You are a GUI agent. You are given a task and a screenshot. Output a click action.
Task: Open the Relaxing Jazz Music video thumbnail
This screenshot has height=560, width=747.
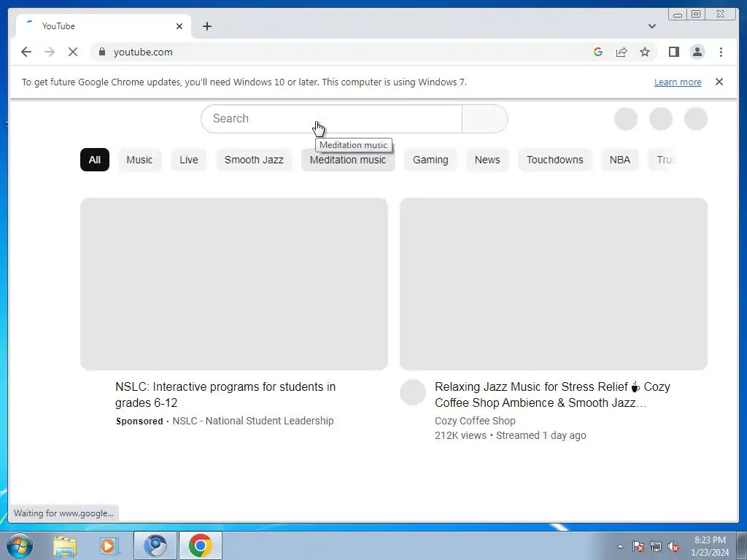[554, 284]
